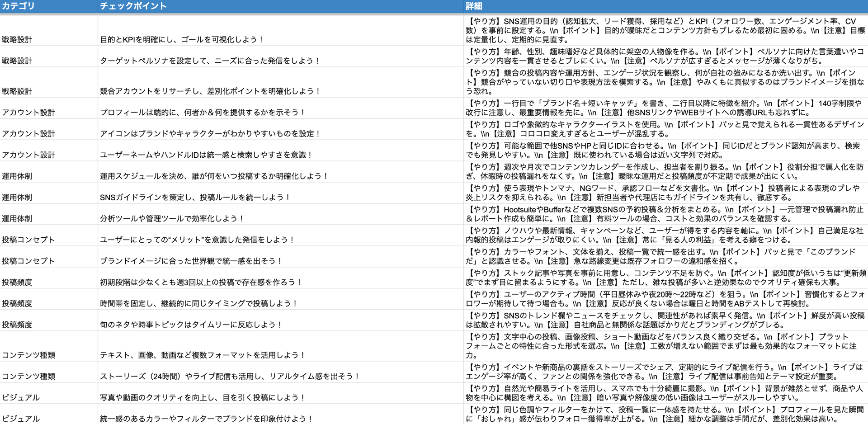The width and height of the screenshot is (868, 424).
Task: Open detail cell starting '【やり方】週次や月次で'
Action: pos(666,172)
